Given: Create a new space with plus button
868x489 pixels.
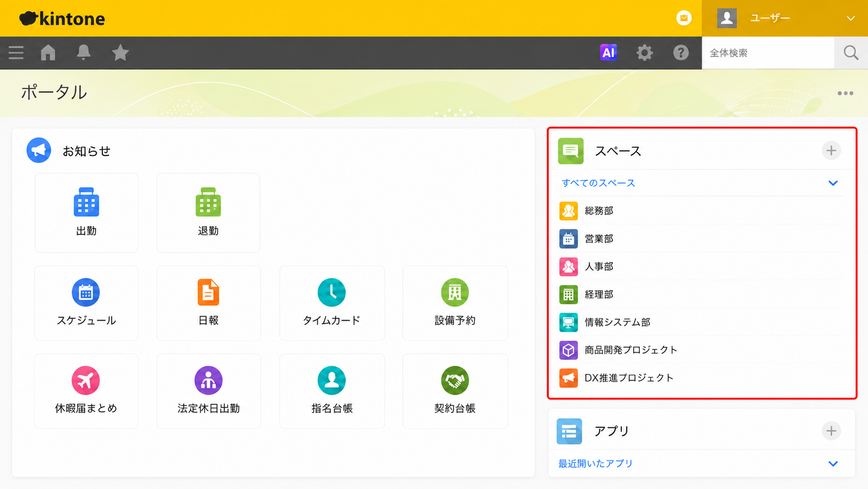Looking at the screenshot, I should point(831,151).
